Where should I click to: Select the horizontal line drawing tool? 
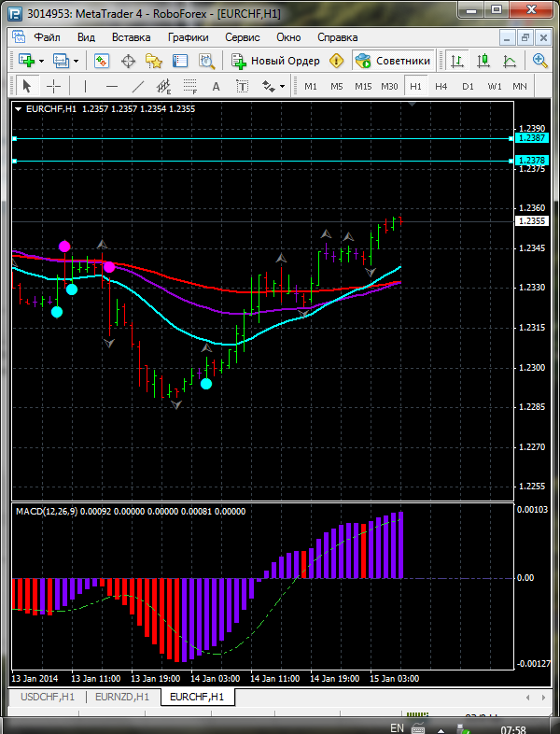pyautogui.click(x=111, y=86)
